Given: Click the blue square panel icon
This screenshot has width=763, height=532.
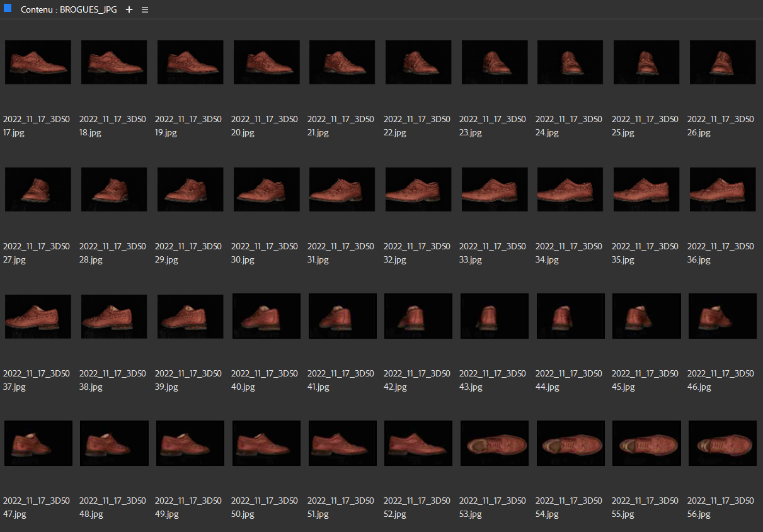Looking at the screenshot, I should (8, 9).
